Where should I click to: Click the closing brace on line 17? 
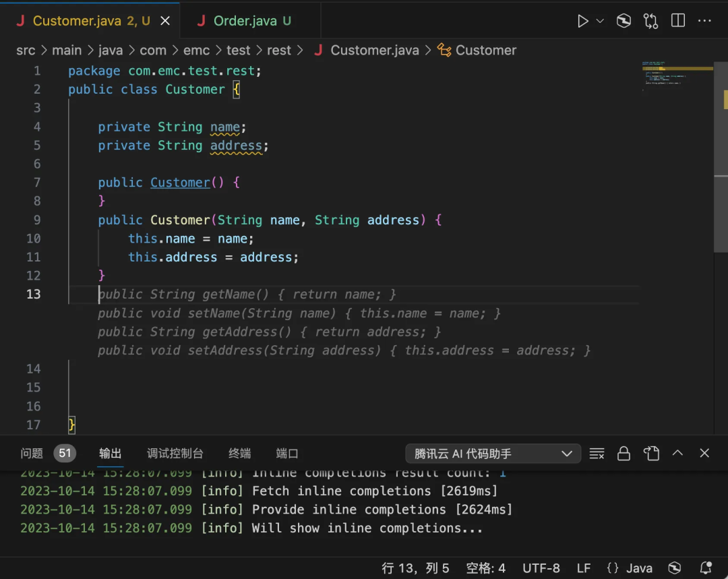pos(71,425)
